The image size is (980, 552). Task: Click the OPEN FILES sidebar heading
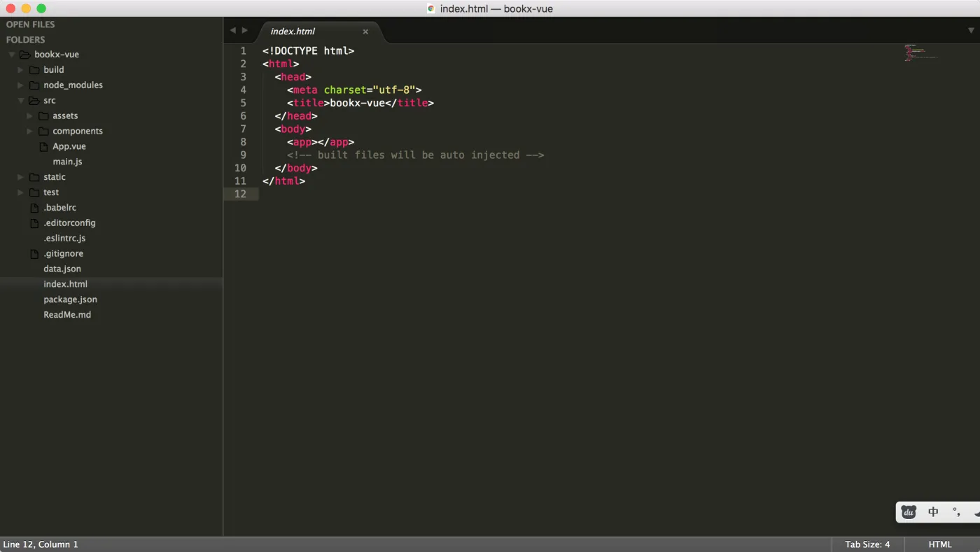click(30, 24)
